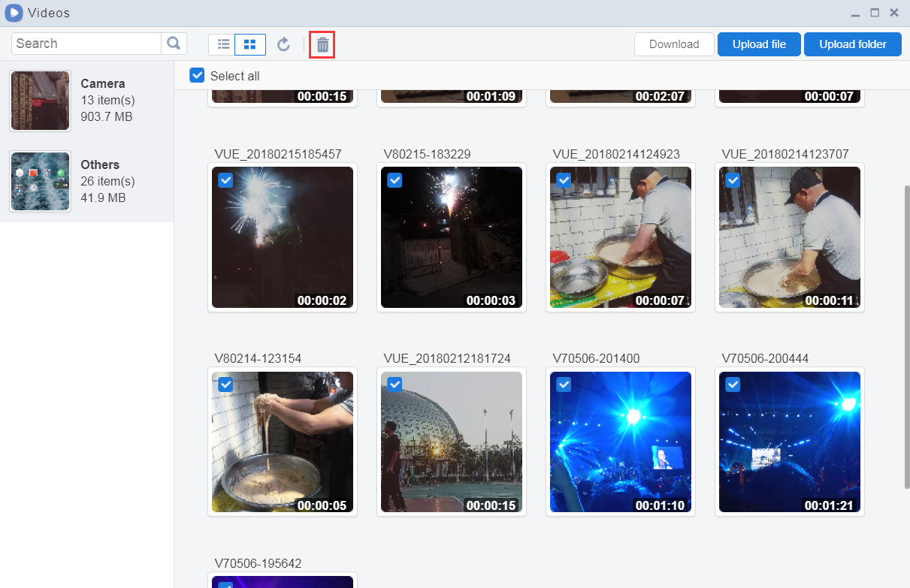This screenshot has height=588, width=910.
Task: Click the 00:01:10 duration label
Action: pyautogui.click(x=660, y=505)
